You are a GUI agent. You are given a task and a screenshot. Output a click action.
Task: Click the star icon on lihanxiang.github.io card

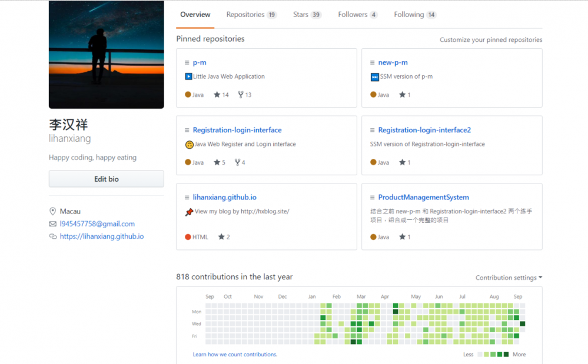(x=221, y=237)
